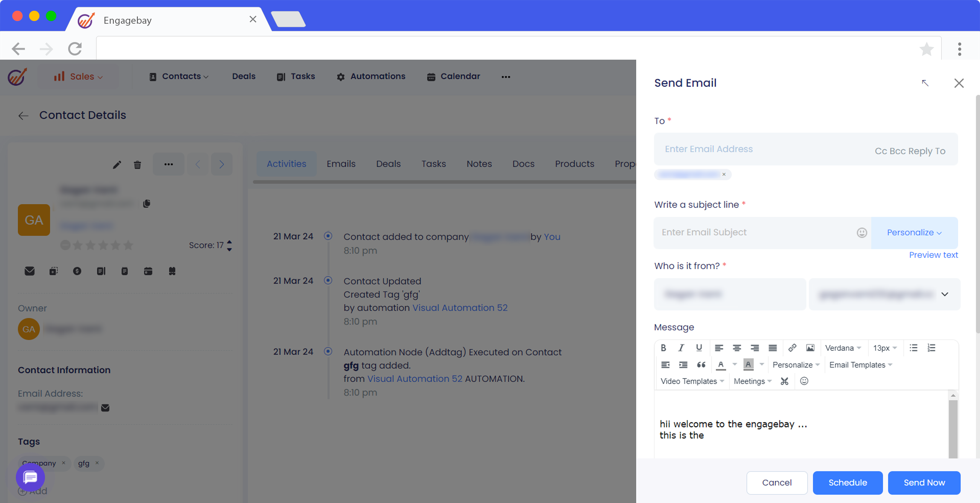
Task: Edit contact with pencil icon
Action: tap(117, 164)
